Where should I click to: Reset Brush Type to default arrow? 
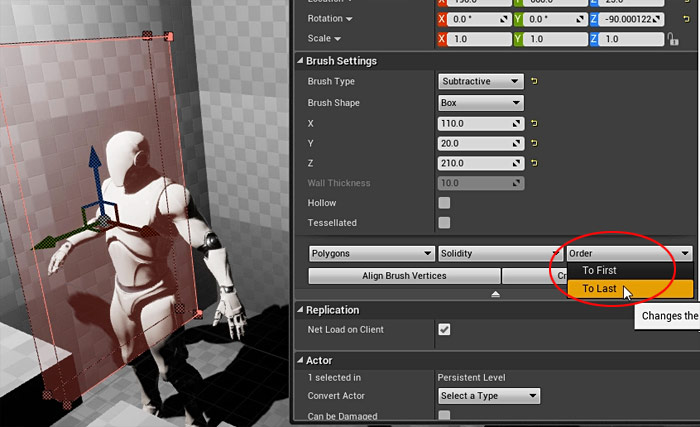(534, 81)
